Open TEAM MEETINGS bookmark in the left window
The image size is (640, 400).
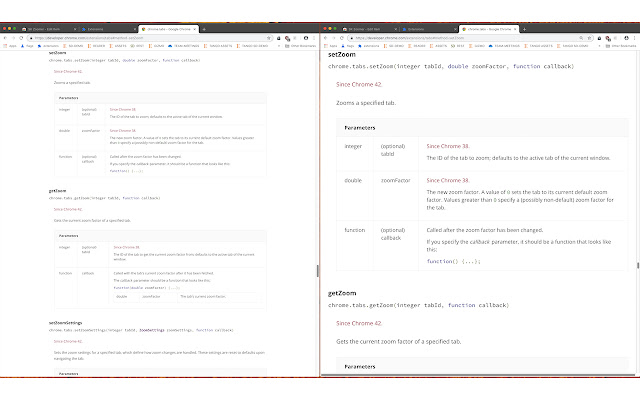(184, 46)
